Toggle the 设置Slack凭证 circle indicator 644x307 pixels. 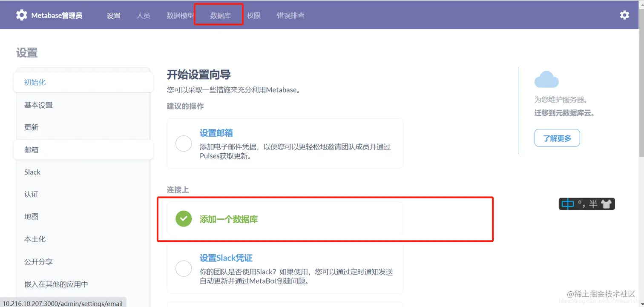pos(184,269)
